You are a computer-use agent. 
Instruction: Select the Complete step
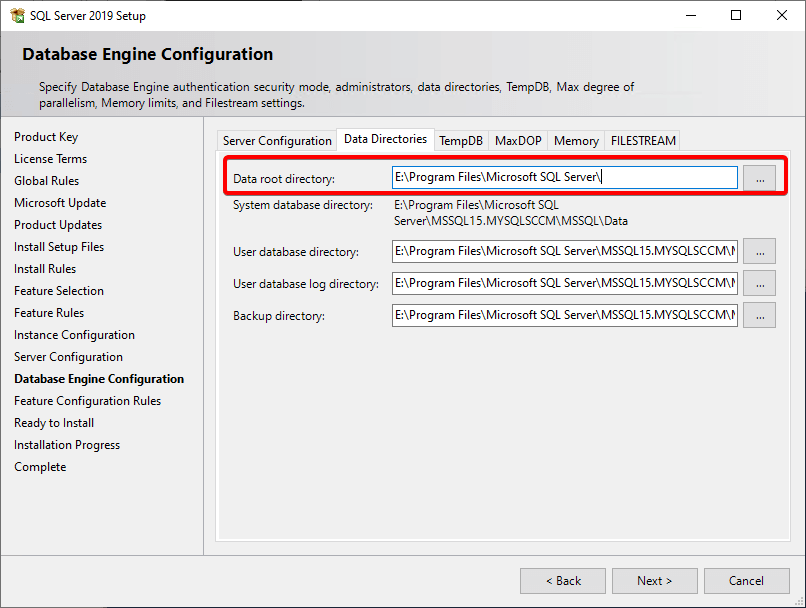tap(40, 467)
